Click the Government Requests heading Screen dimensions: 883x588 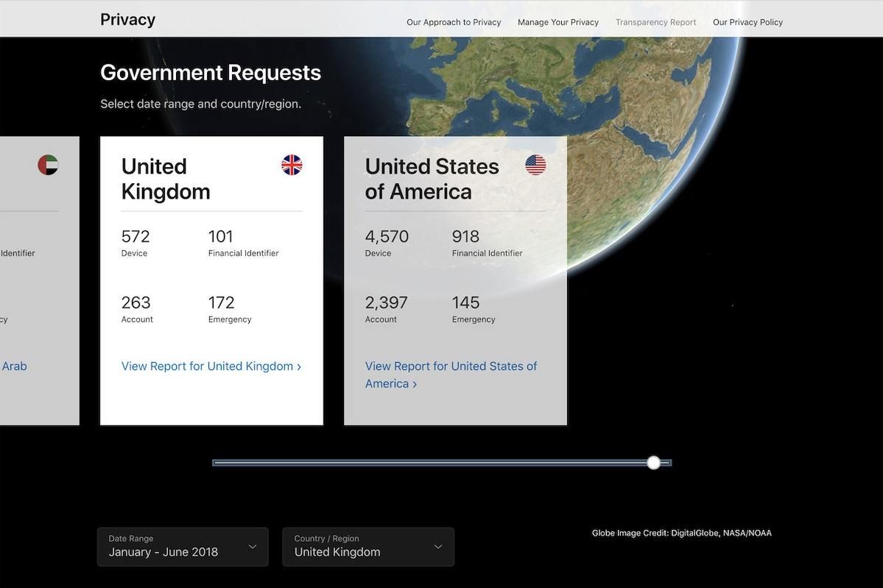pos(211,73)
